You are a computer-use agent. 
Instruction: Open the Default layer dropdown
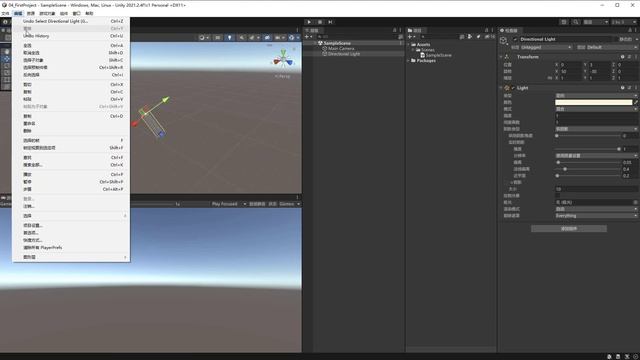[612, 47]
